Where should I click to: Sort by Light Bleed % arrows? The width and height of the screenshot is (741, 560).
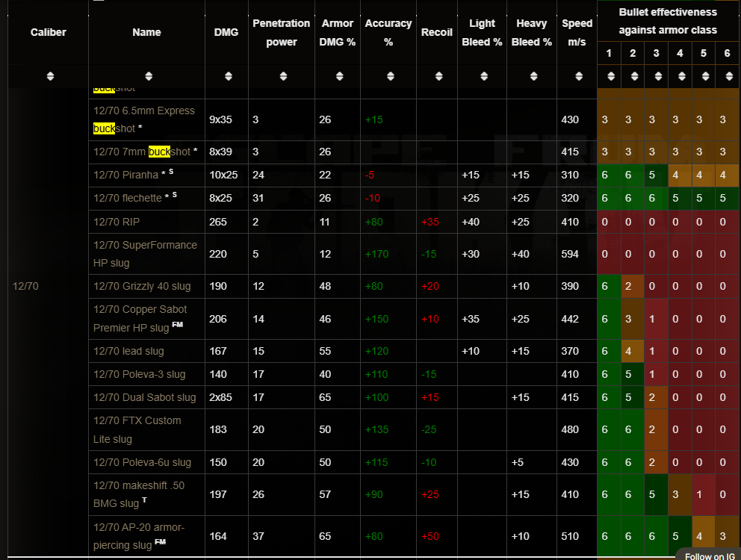[x=482, y=76]
